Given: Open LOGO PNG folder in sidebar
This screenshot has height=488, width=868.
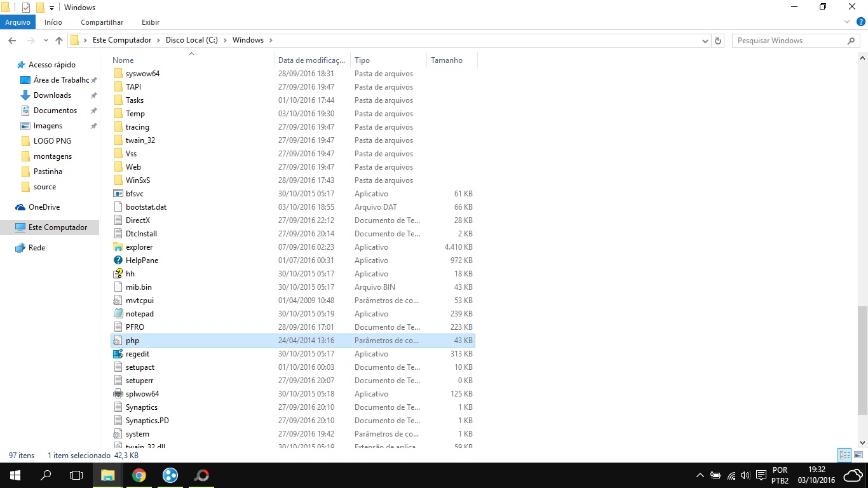Looking at the screenshot, I should (52, 141).
